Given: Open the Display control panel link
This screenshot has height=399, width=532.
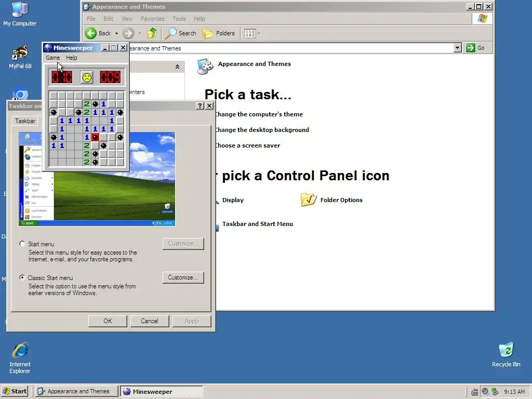Looking at the screenshot, I should (x=233, y=200).
